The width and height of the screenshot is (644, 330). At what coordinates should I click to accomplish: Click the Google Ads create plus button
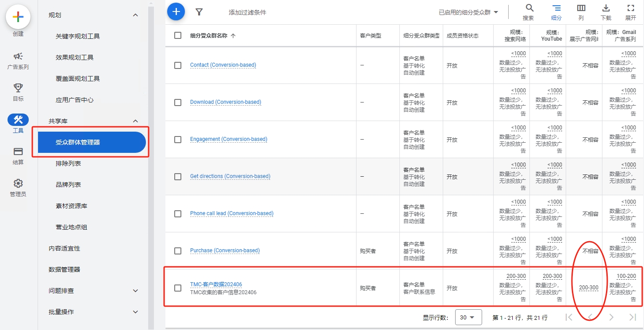(18, 17)
